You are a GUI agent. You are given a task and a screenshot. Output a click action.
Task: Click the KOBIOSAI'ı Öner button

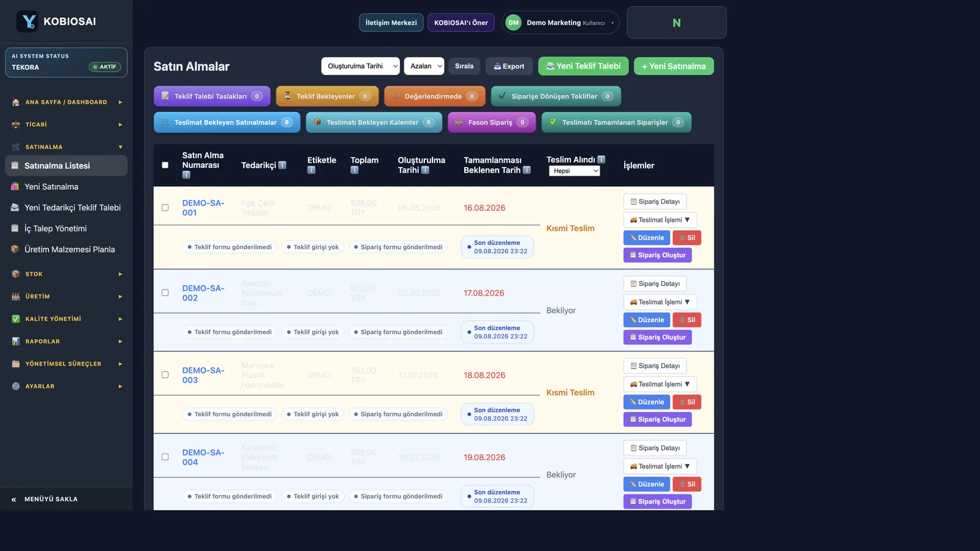click(461, 23)
